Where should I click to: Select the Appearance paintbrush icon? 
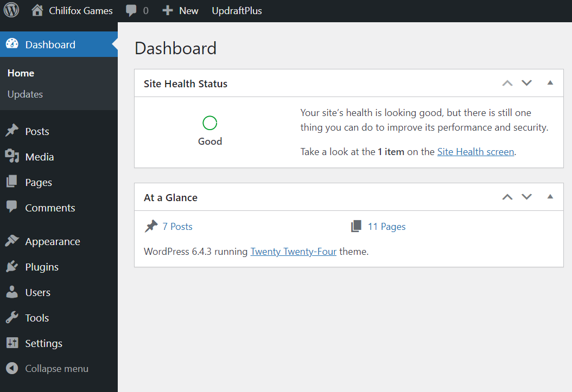click(12, 241)
